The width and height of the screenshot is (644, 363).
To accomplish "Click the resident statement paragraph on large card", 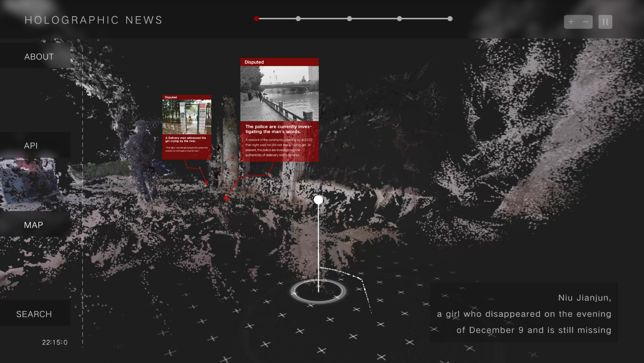I will pyautogui.click(x=279, y=148).
